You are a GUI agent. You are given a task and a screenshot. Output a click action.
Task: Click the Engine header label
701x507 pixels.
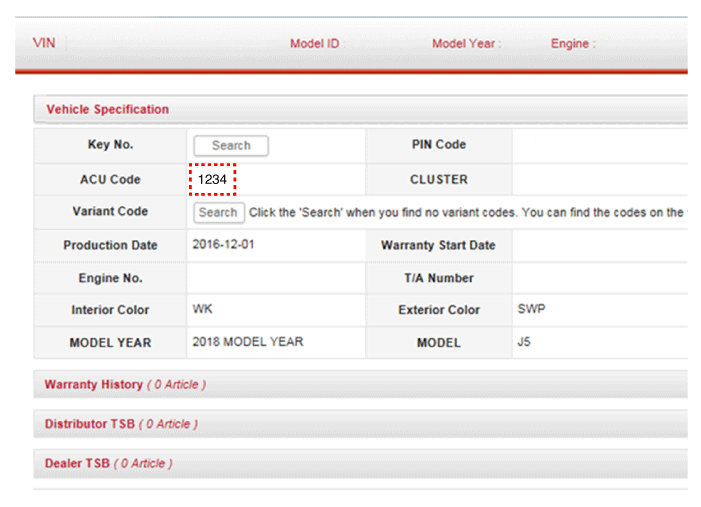pyautogui.click(x=572, y=44)
